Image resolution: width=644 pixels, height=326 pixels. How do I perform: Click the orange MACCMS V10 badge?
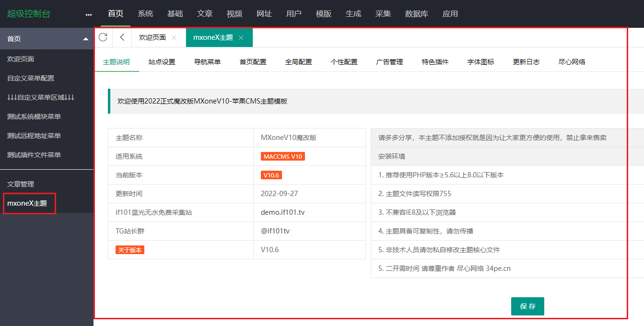[283, 157]
